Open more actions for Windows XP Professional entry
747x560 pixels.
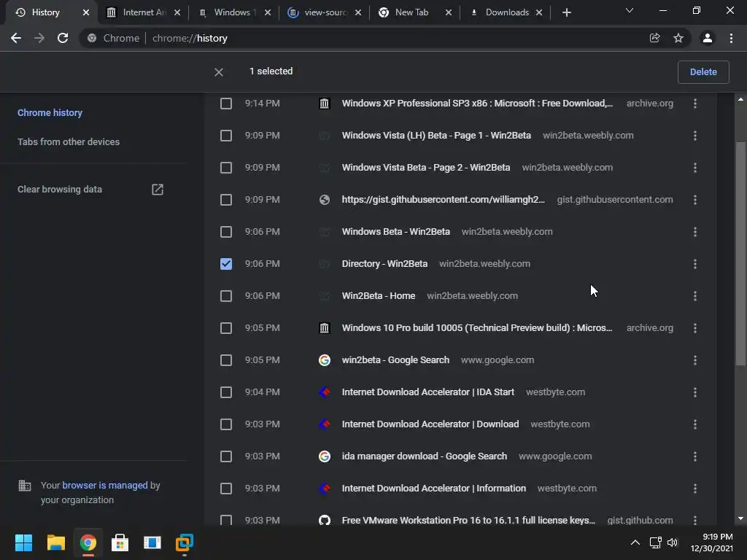695,104
